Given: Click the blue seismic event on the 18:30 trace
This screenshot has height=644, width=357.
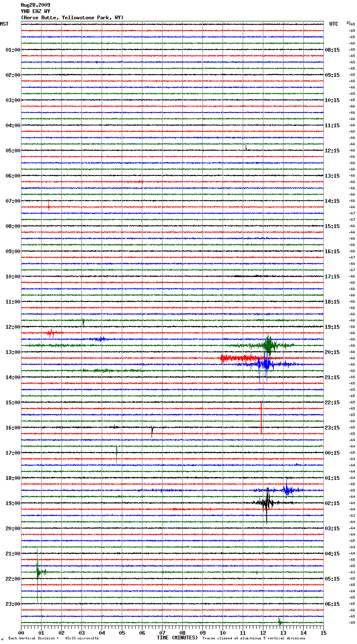Looking at the screenshot, I should [x=287, y=490].
